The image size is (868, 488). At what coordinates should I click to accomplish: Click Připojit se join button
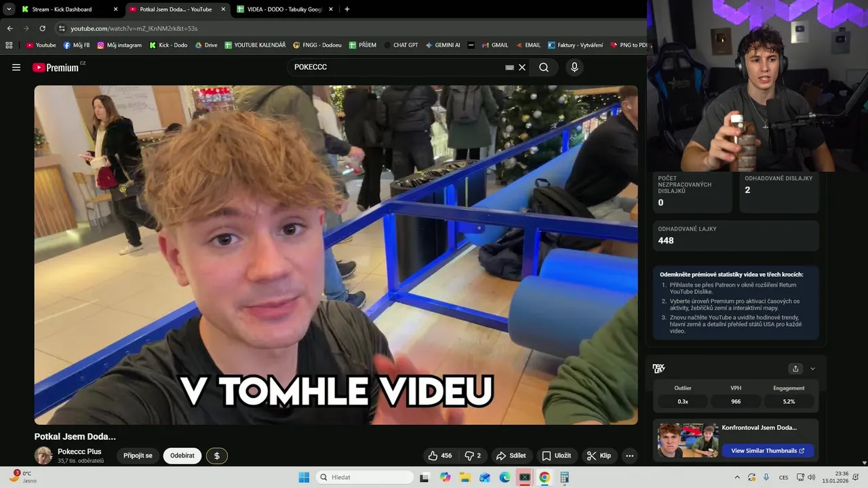138,455
